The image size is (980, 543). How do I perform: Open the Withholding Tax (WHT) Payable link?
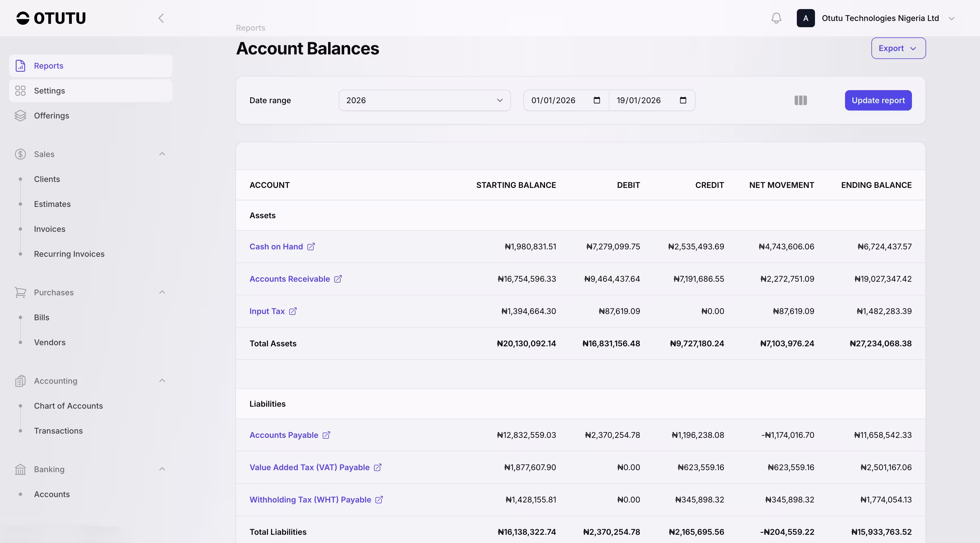click(x=310, y=499)
